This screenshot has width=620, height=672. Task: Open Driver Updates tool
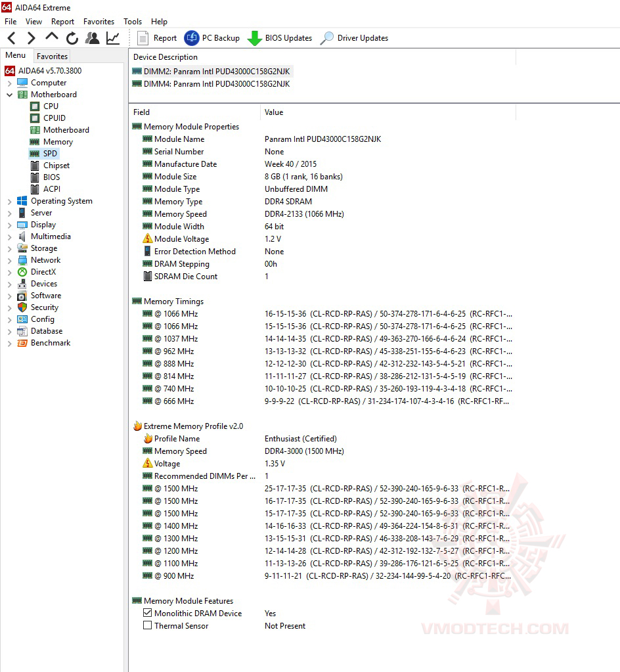[x=355, y=38]
